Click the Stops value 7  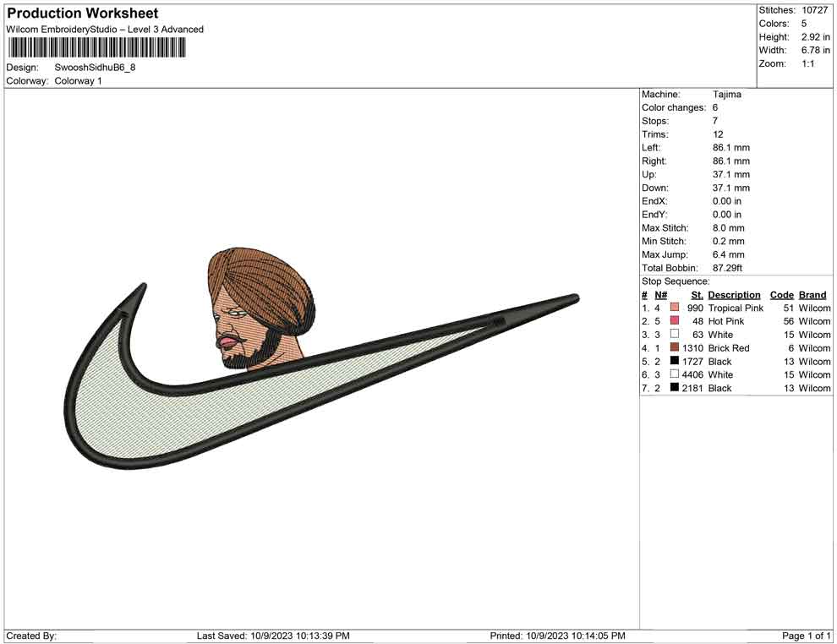coord(715,121)
